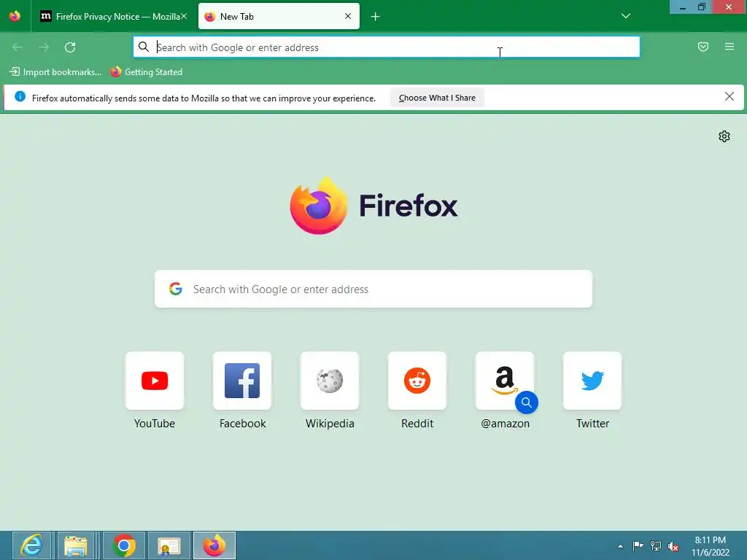747x560 pixels.
Task: Expand the List all tabs chevron
Action: pyautogui.click(x=626, y=16)
